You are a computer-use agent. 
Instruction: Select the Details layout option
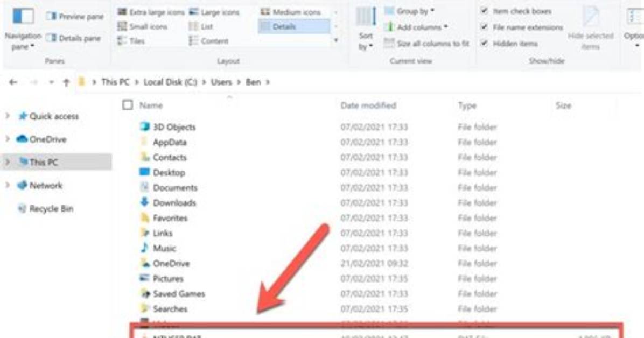click(294, 27)
